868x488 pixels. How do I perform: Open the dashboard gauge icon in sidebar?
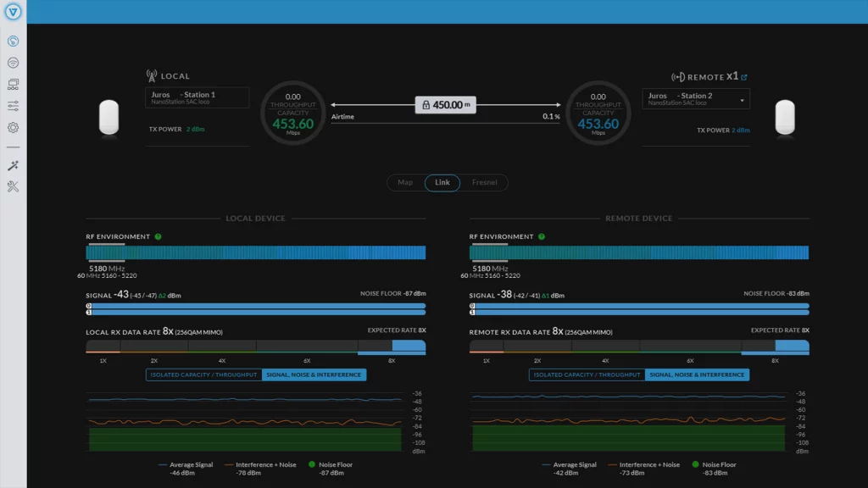tap(13, 41)
